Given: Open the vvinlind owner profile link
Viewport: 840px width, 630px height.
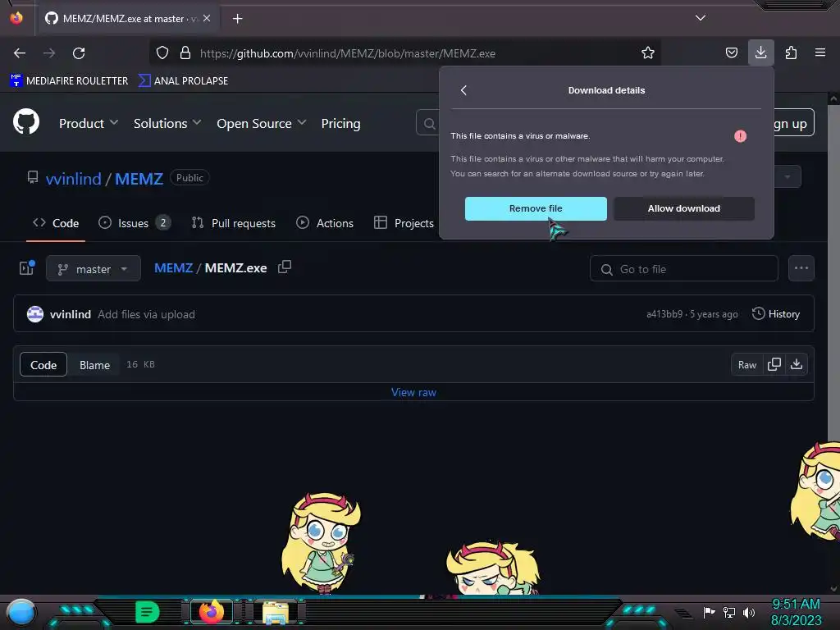Looking at the screenshot, I should coord(73,178).
